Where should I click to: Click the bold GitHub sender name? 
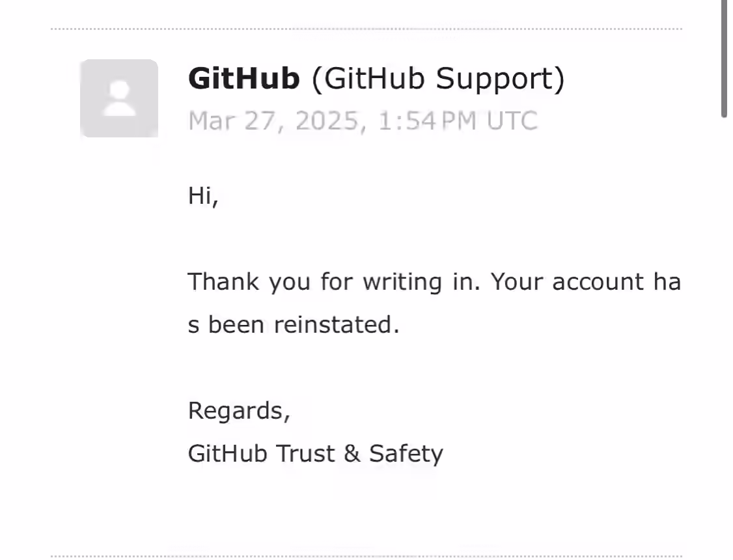(243, 78)
